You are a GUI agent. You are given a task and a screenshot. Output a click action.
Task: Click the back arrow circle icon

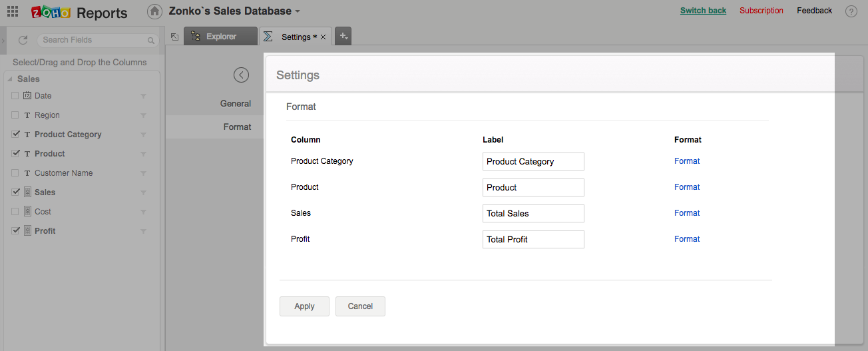pos(241,75)
